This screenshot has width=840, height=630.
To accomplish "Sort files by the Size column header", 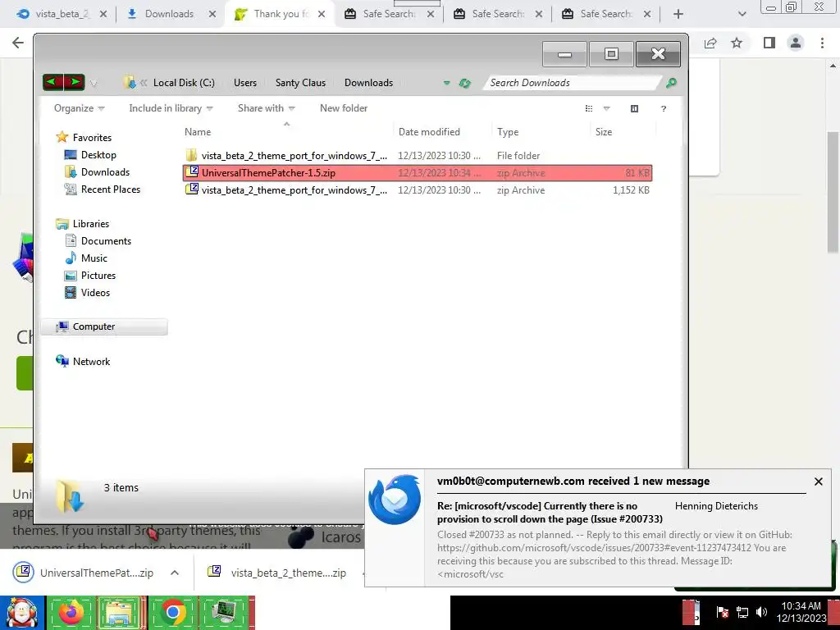I will (603, 132).
